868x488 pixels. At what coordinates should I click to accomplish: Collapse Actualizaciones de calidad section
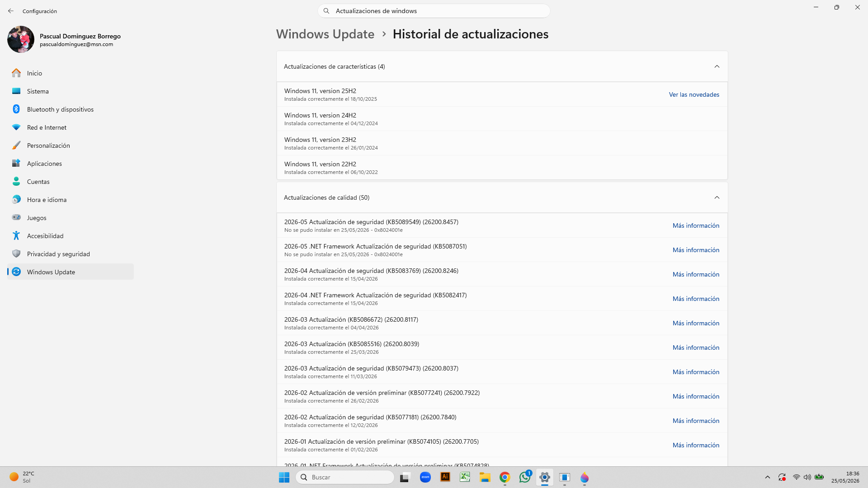click(x=717, y=197)
